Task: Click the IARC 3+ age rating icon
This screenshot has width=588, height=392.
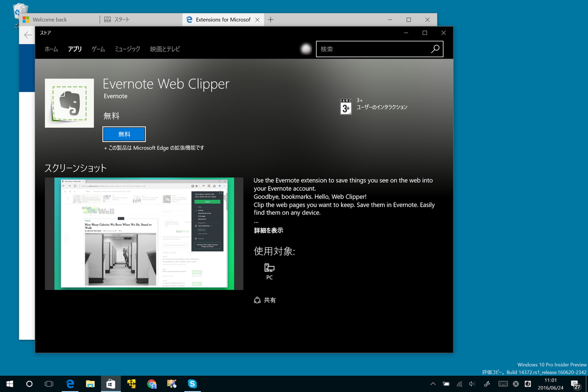Action: 346,106
